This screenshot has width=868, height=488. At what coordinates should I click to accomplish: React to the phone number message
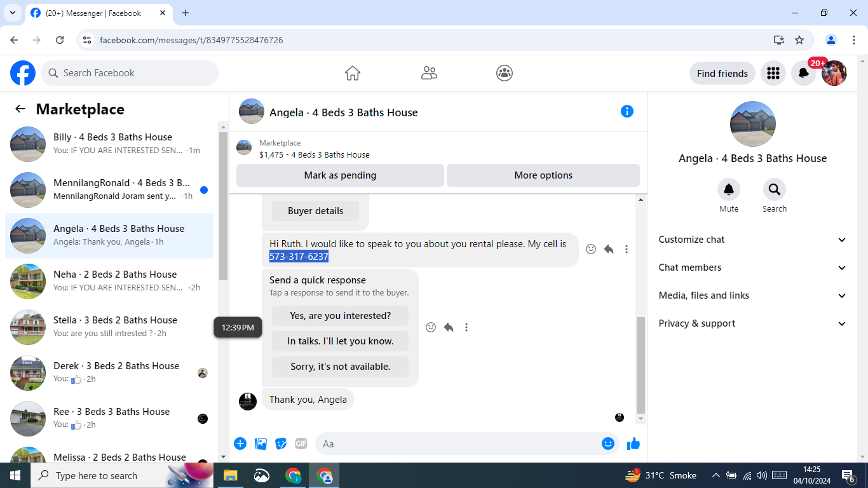click(591, 249)
